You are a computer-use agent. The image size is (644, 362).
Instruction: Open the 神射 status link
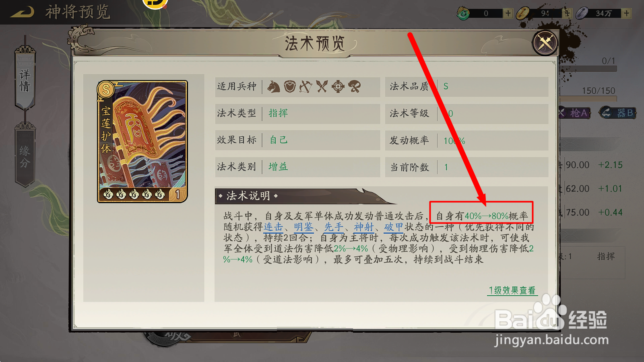pos(364,227)
